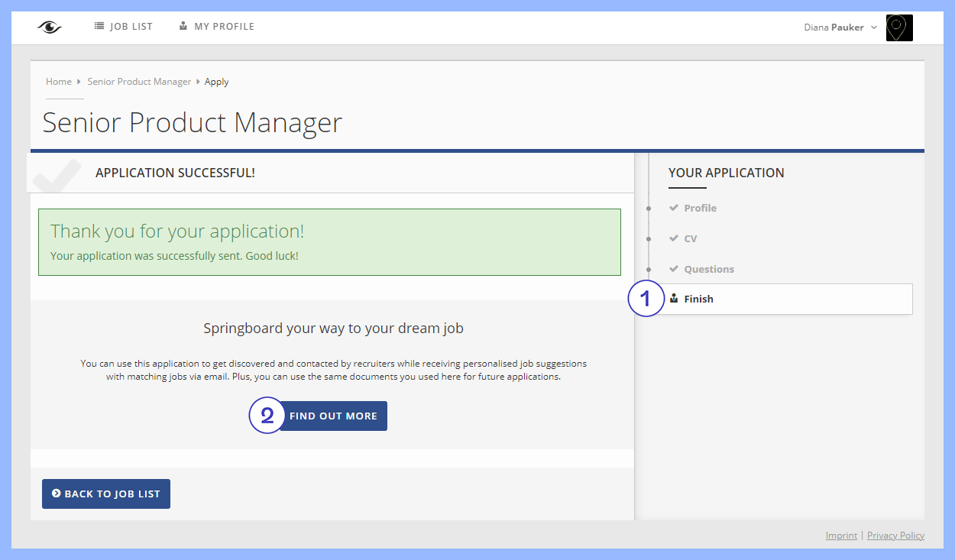The height and width of the screenshot is (560, 955).
Task: Click the Senior Product Manager page title
Action: click(x=193, y=123)
